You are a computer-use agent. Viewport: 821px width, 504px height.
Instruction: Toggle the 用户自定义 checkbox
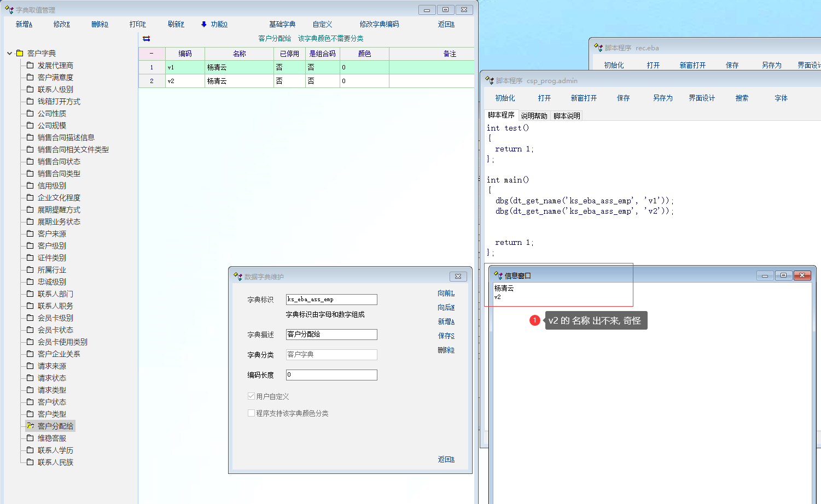click(252, 396)
